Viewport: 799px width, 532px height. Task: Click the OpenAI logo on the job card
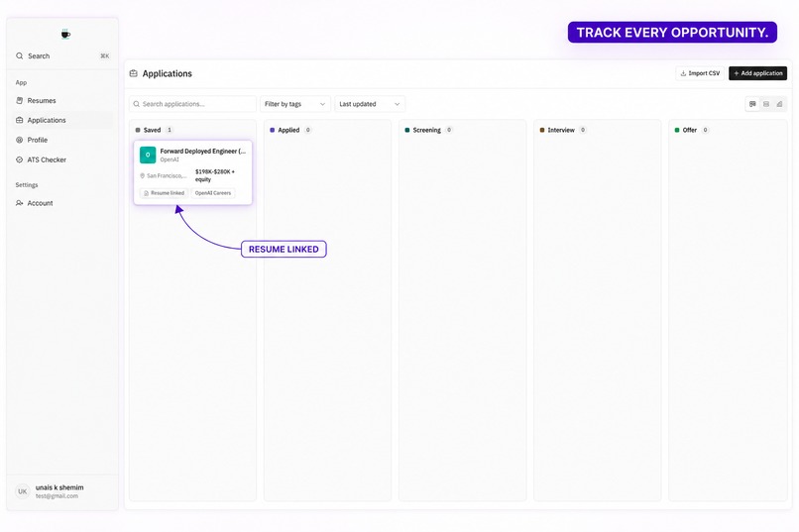point(148,155)
